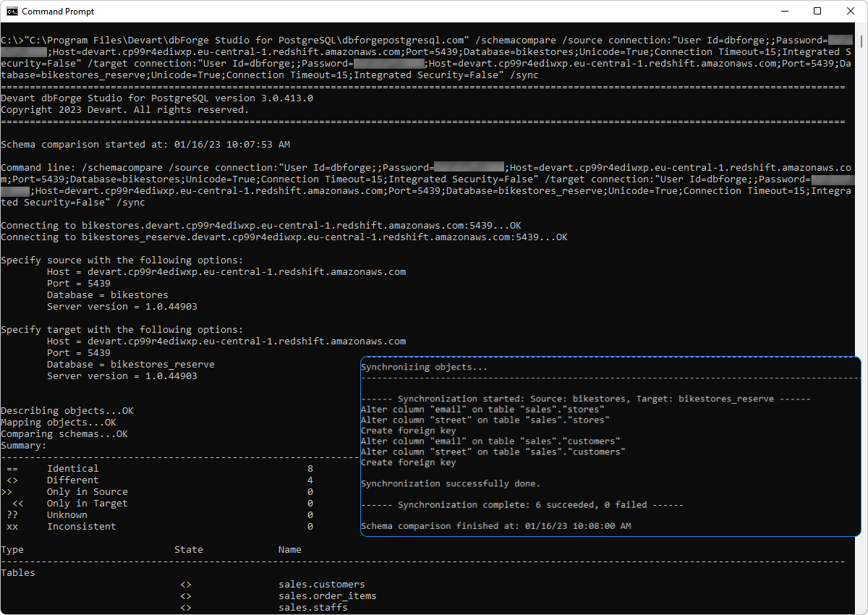This screenshot has width=868, height=615.
Task: Click "Database = bikestores_reserve" under target options
Action: click(x=131, y=365)
